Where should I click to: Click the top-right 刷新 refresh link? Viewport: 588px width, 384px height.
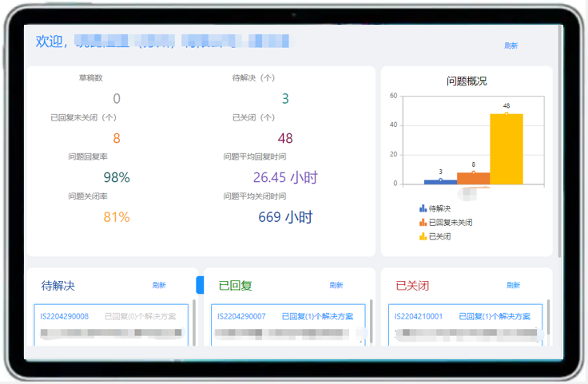[511, 46]
